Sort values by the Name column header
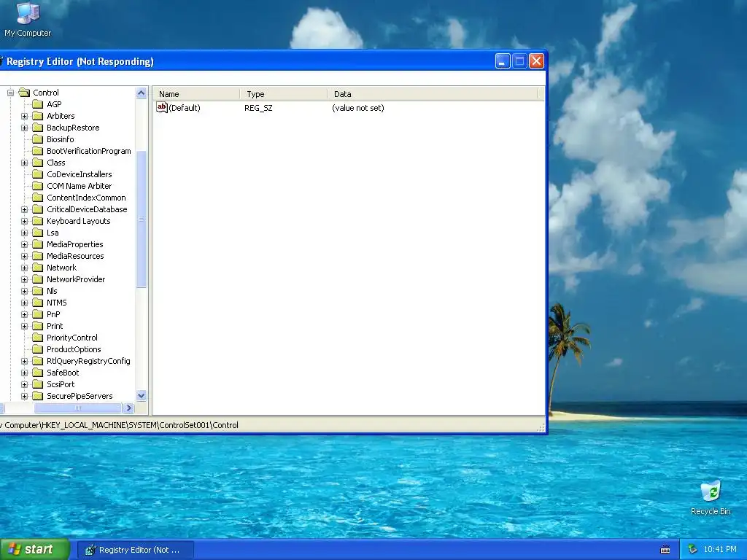 pyautogui.click(x=196, y=94)
